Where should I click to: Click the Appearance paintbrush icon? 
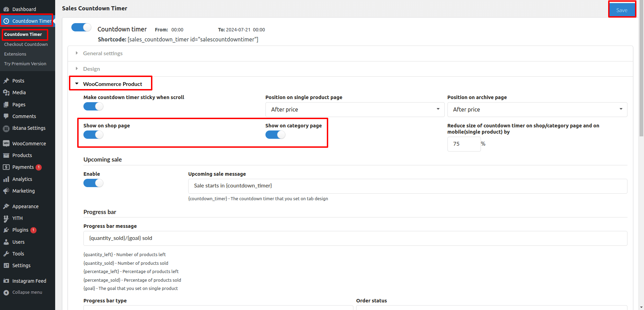coord(6,206)
